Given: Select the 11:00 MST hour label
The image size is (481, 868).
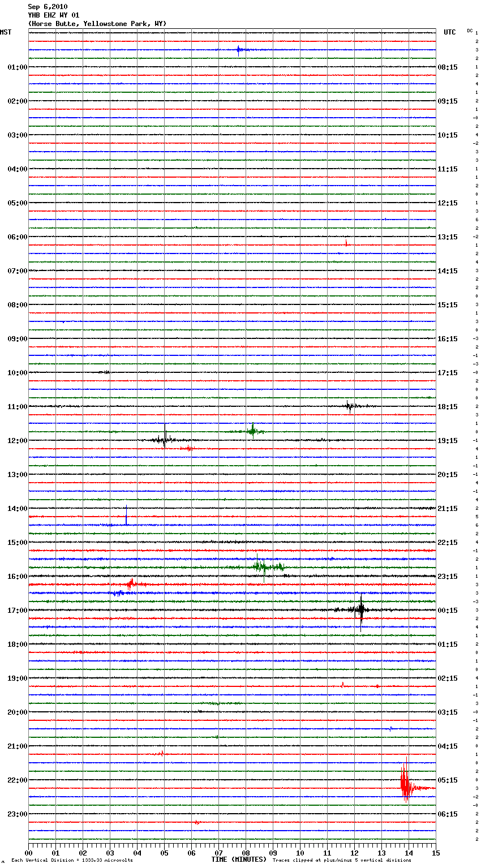Looking at the screenshot, I should click(x=18, y=407).
